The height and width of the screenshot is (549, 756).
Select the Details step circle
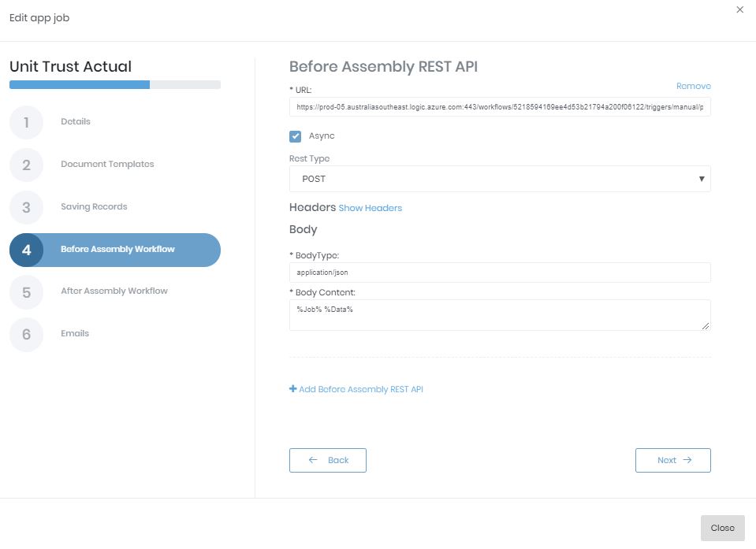26,122
